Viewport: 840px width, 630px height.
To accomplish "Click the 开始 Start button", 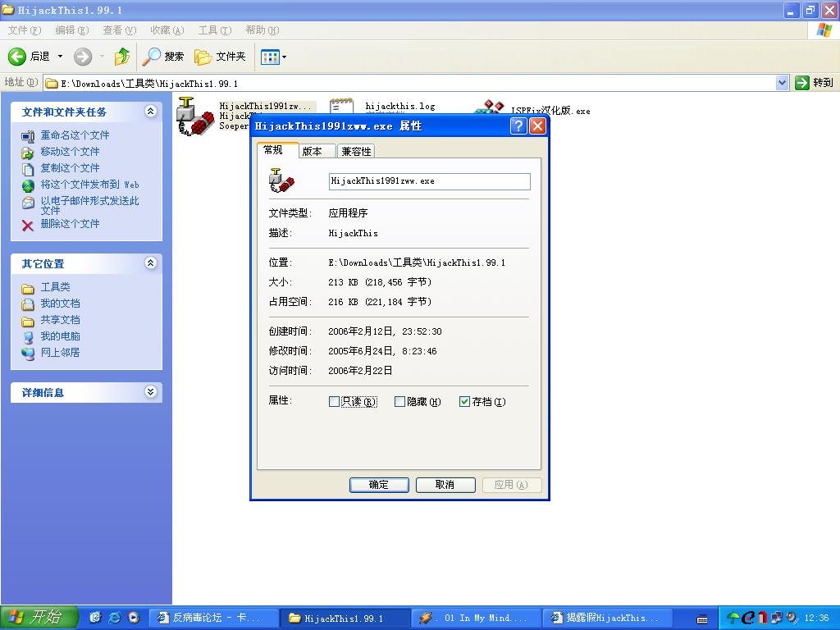I will 38,618.
